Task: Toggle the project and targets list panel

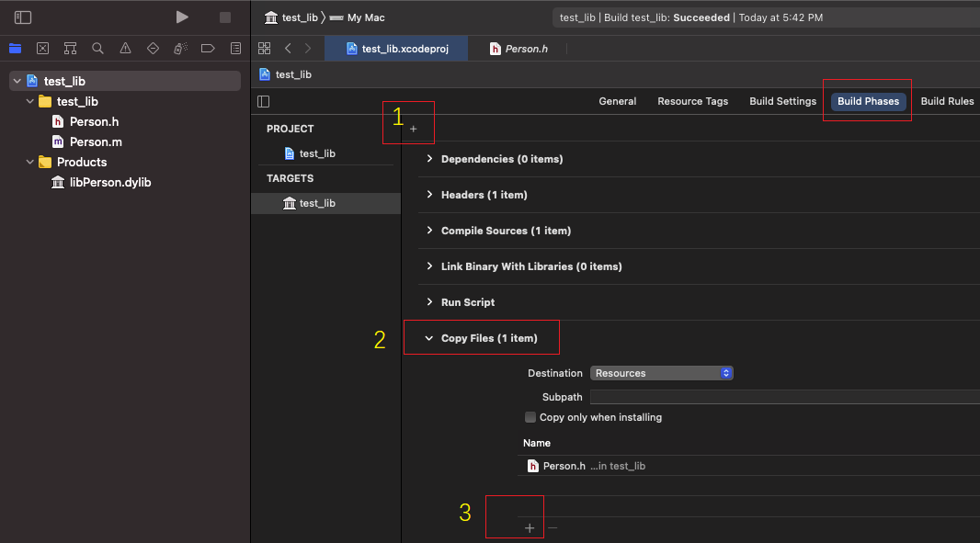Action: 264,101
